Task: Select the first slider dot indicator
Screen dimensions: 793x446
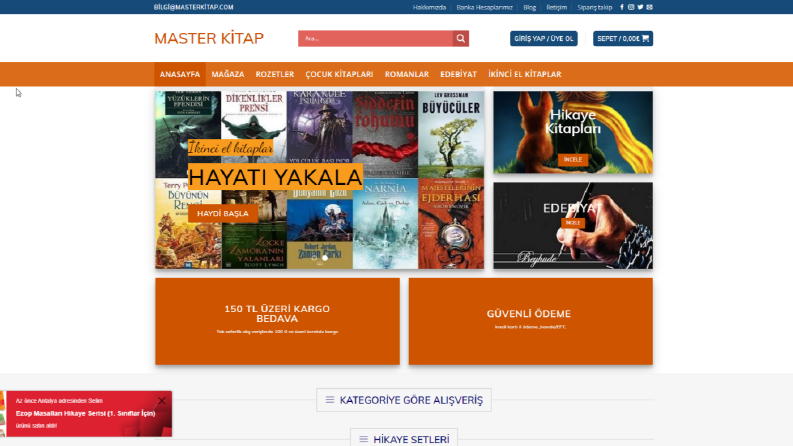Action: (x=315, y=258)
